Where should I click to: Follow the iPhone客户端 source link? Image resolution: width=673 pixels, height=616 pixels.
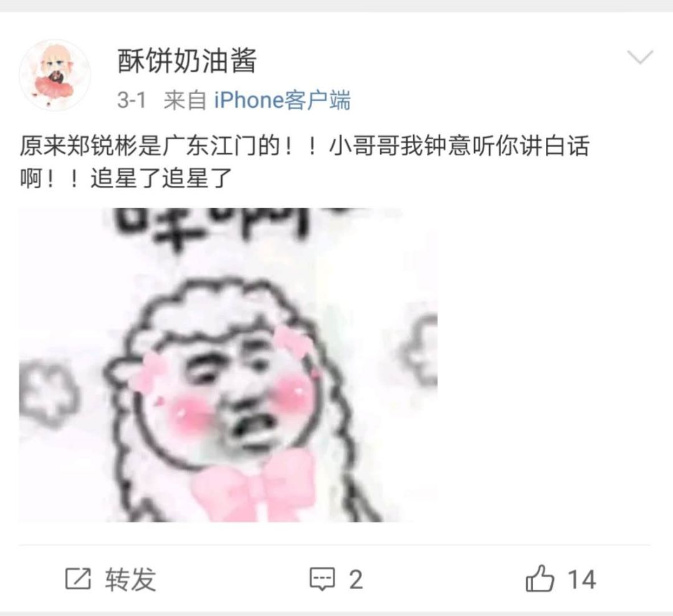pos(282,100)
